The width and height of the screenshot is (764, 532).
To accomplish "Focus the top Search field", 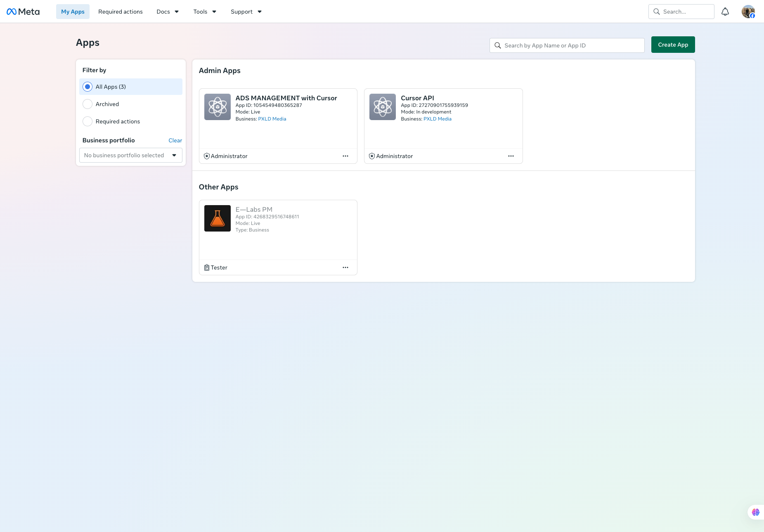I will [x=681, y=12].
